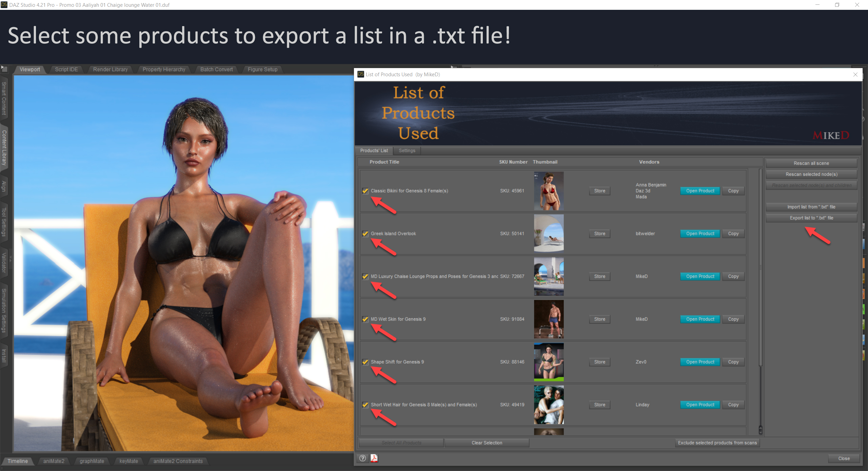Click Greek Island Overlook thumbnail

click(549, 233)
